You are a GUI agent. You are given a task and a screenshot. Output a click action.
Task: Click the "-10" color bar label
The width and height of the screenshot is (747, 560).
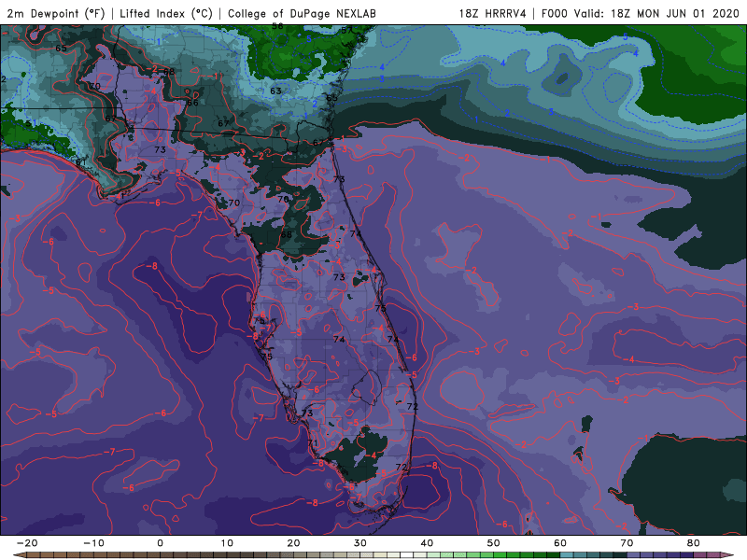93,543
